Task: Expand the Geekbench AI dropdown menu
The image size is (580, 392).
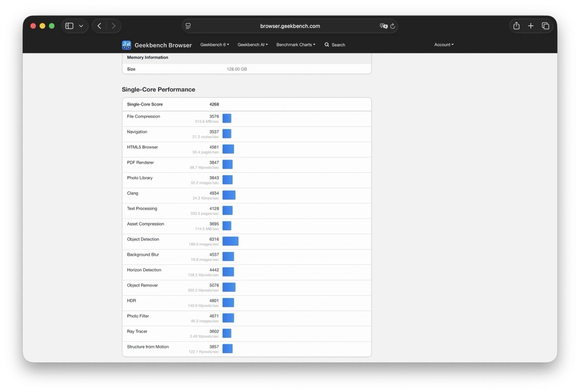Action: pos(252,45)
